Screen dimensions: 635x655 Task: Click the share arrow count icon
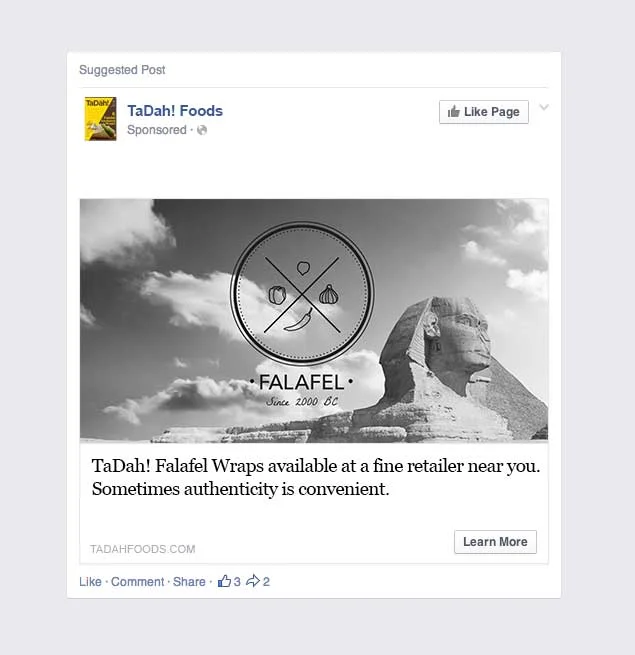tap(253, 581)
